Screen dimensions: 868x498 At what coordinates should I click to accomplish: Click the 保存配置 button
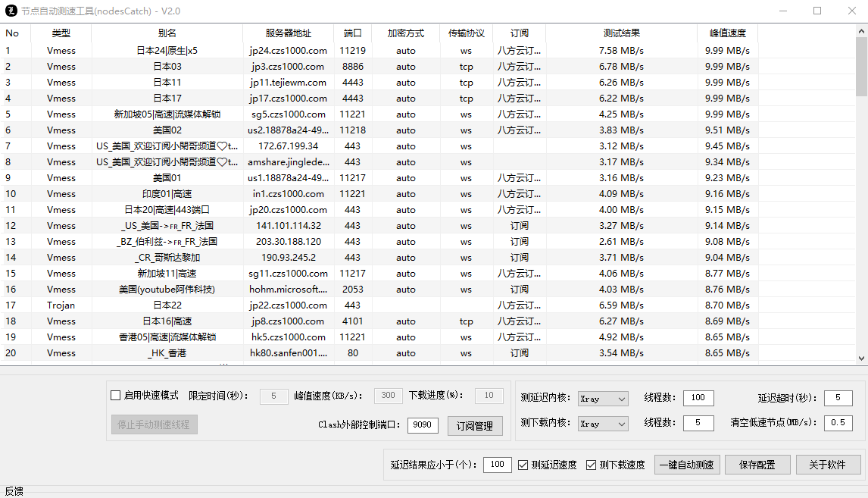[x=757, y=465]
